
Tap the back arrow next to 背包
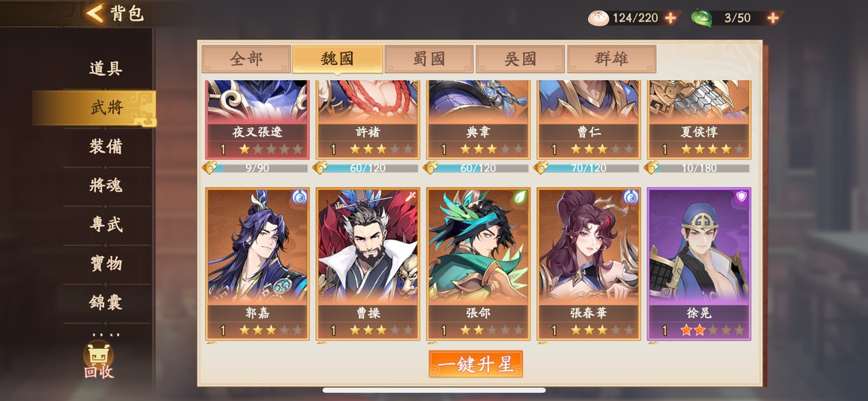coord(95,14)
